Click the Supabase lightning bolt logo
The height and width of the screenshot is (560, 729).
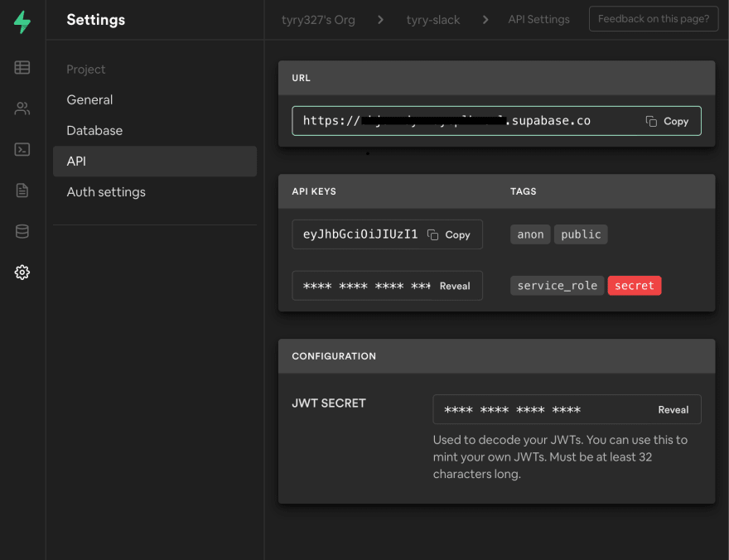pos(22,22)
